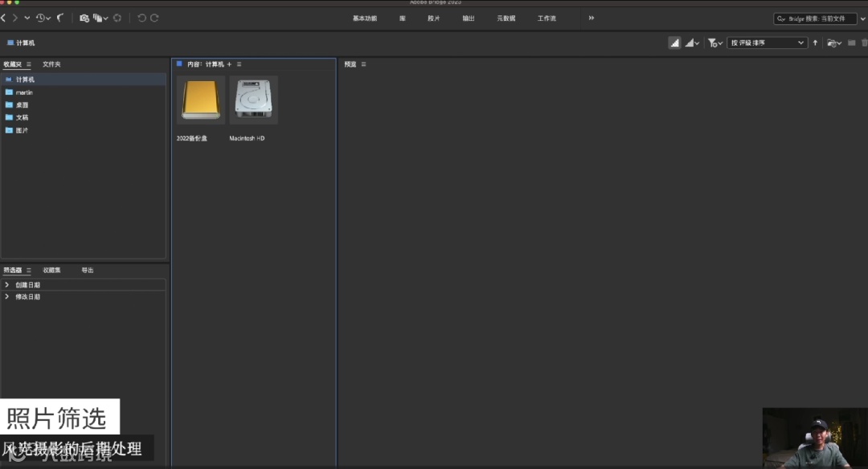This screenshot has width=868, height=469.
Task: Rotate 90 degrees clockwise
Action: [x=154, y=18]
